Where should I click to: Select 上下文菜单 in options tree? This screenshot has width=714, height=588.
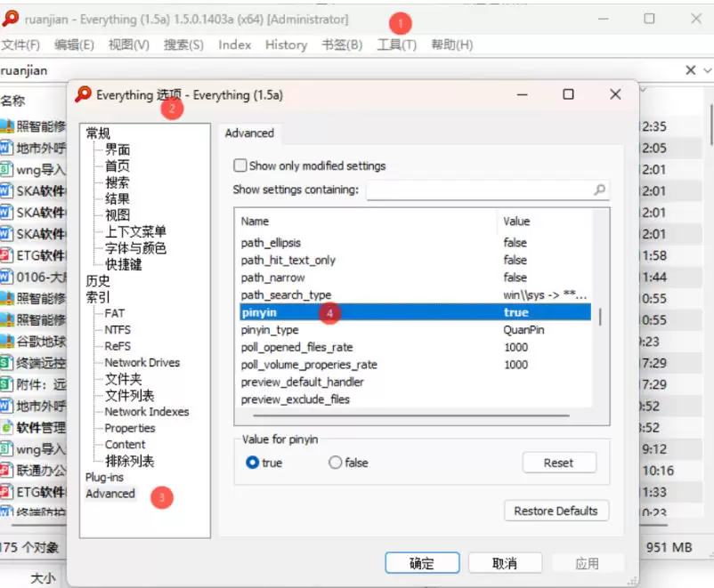click(x=135, y=231)
